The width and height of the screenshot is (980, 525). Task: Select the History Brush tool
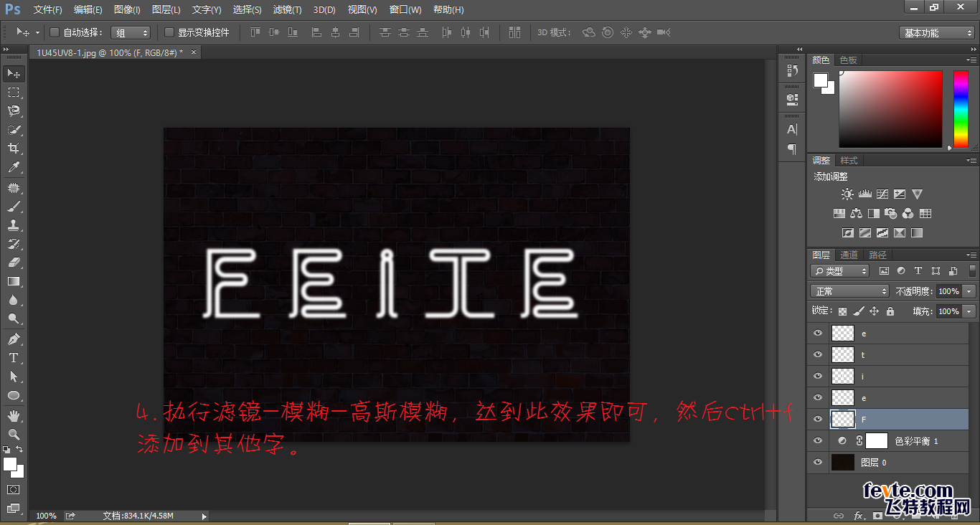pyautogui.click(x=14, y=244)
